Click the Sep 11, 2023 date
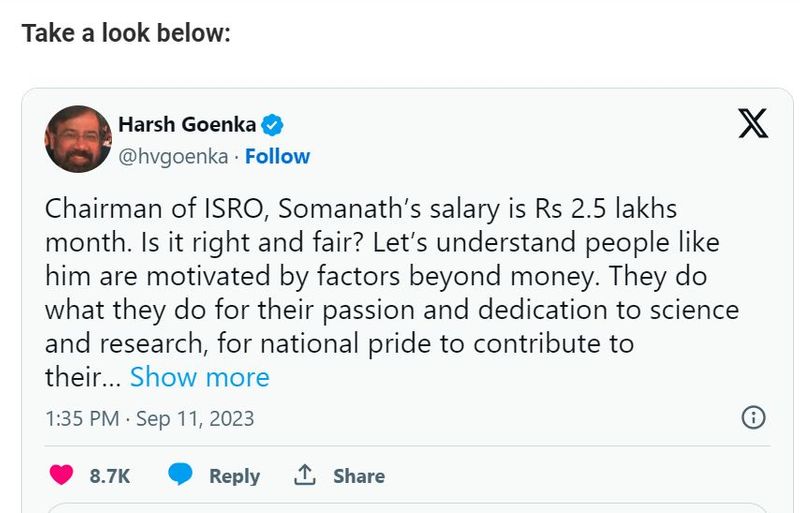This screenshot has height=513, width=800. 195,418
